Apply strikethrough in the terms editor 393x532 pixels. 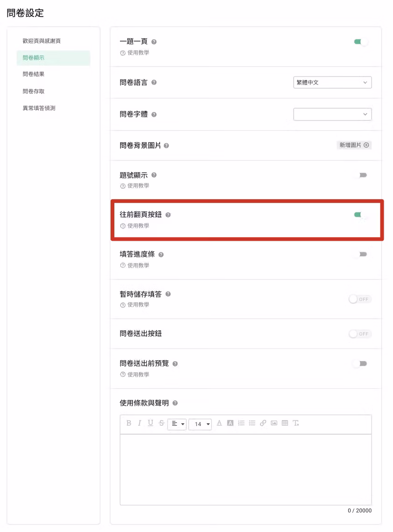tap(161, 423)
